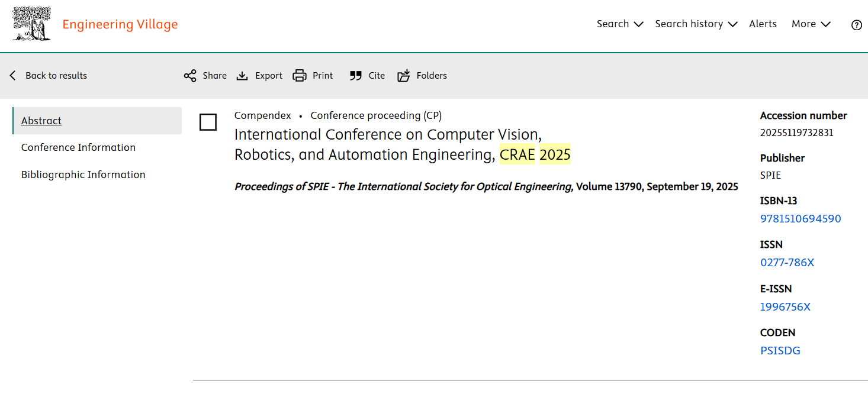
Task: Expand the Search dropdown menu
Action: (x=619, y=24)
